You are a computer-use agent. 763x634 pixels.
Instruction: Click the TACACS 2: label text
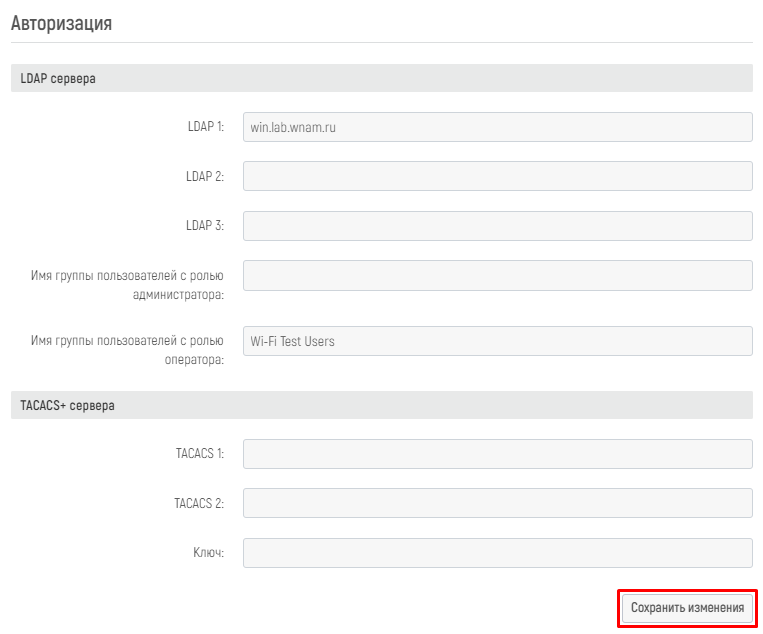(x=199, y=503)
